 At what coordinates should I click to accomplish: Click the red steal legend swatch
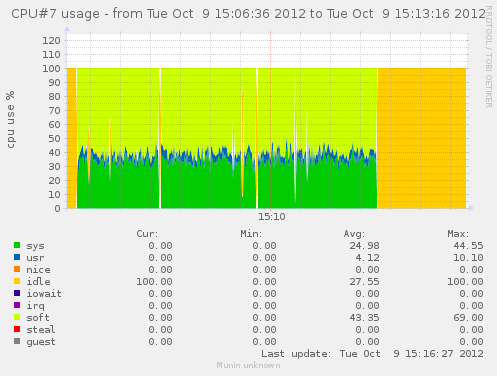click(x=17, y=329)
